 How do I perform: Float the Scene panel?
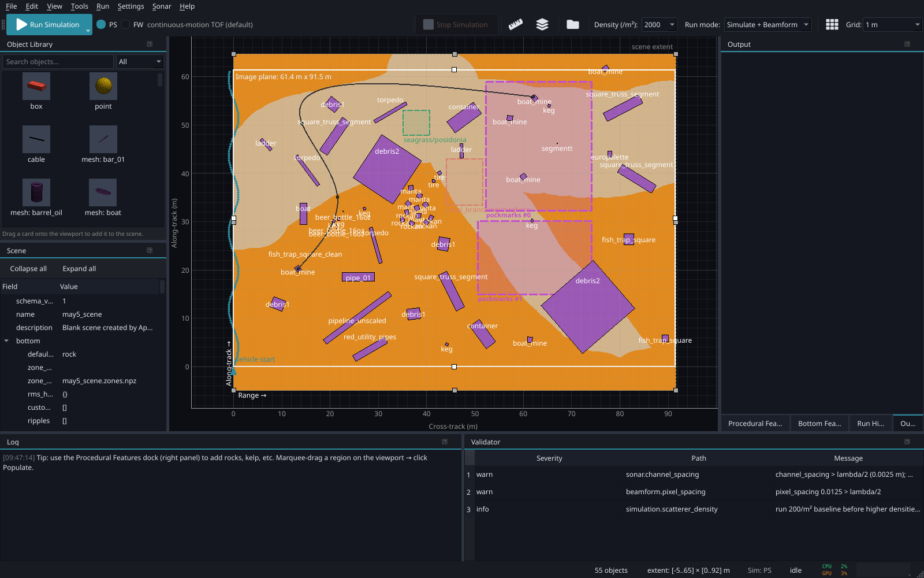click(150, 250)
